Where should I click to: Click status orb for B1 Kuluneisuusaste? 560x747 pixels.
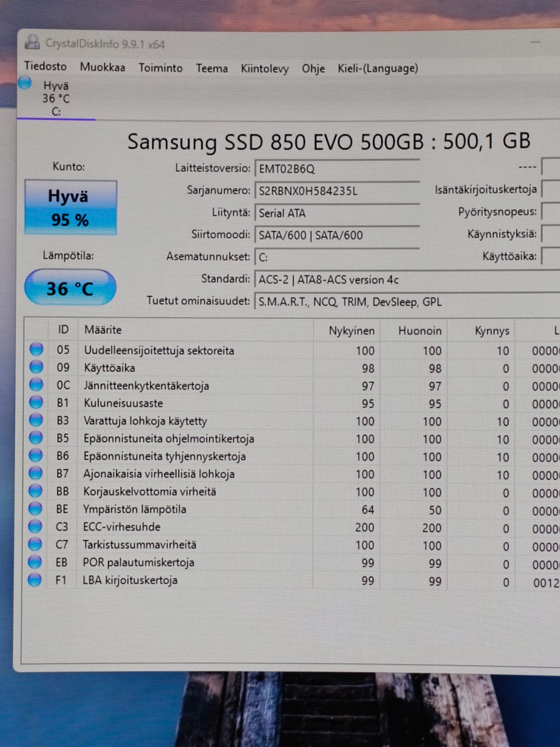(36, 402)
